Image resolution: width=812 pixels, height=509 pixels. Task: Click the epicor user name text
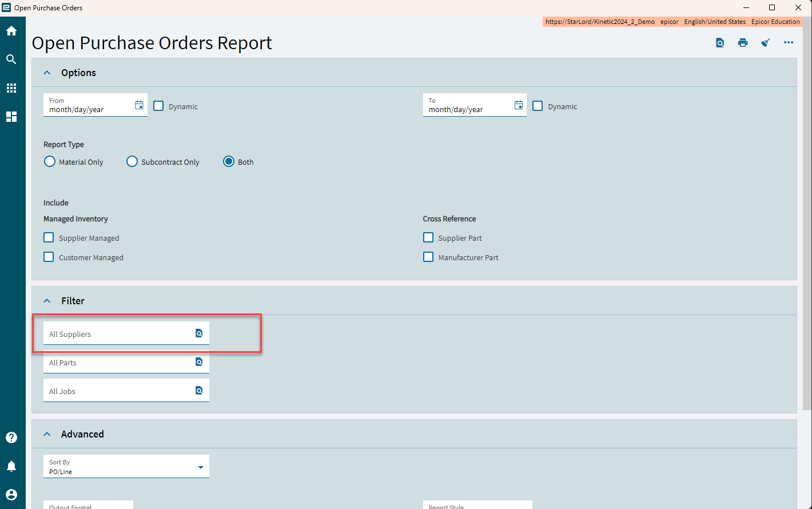[669, 22]
